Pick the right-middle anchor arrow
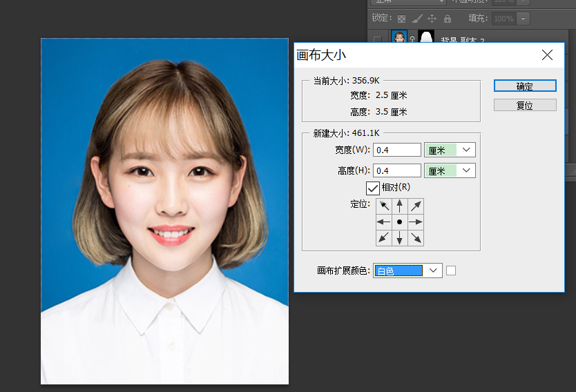The width and height of the screenshot is (576, 392). 415,222
